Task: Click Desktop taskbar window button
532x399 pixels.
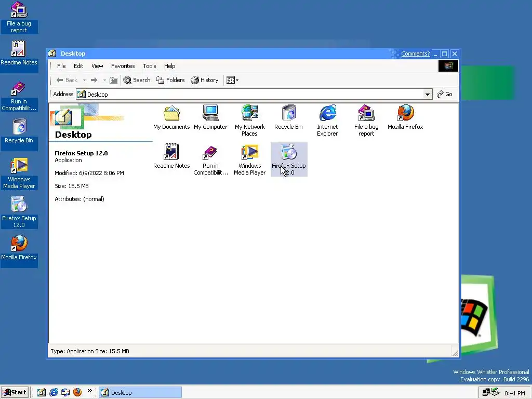Action: (x=140, y=393)
